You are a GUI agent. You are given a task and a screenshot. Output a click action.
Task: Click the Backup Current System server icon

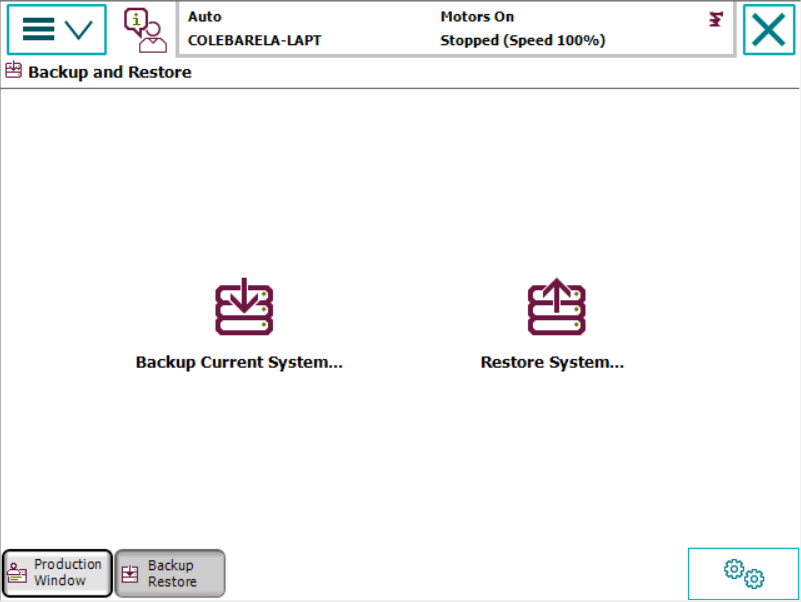pos(244,307)
